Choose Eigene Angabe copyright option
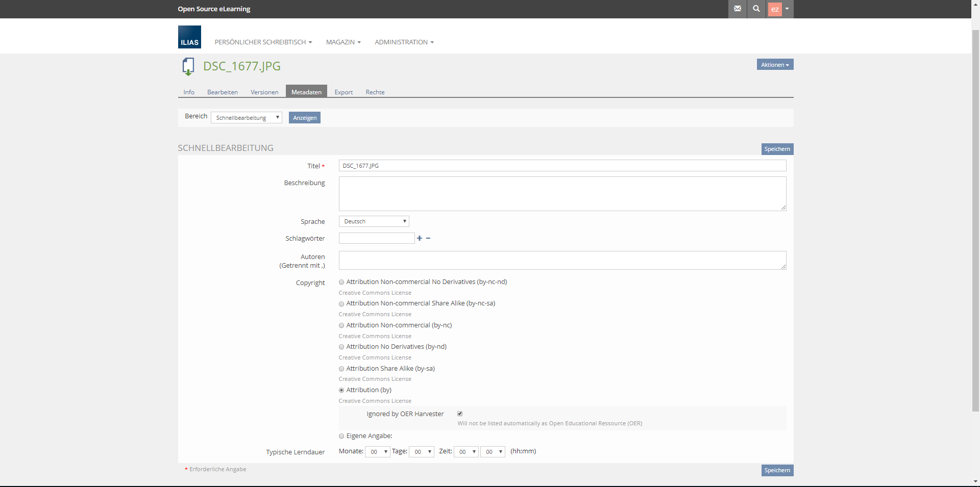 [x=341, y=436]
